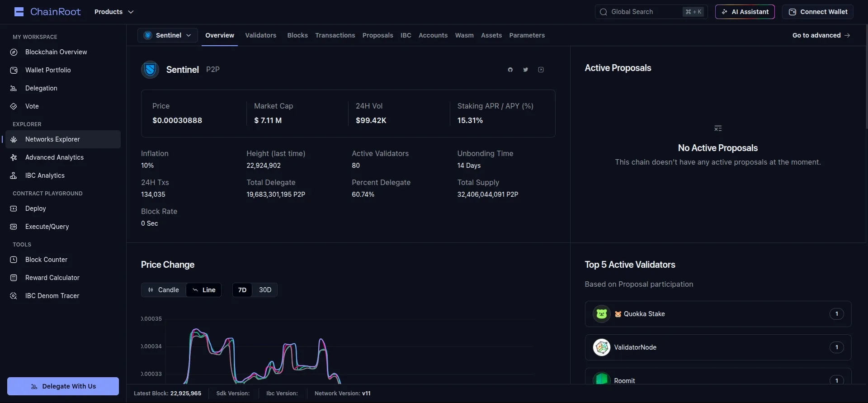Click the Execute/Query sidebar icon

click(14, 227)
